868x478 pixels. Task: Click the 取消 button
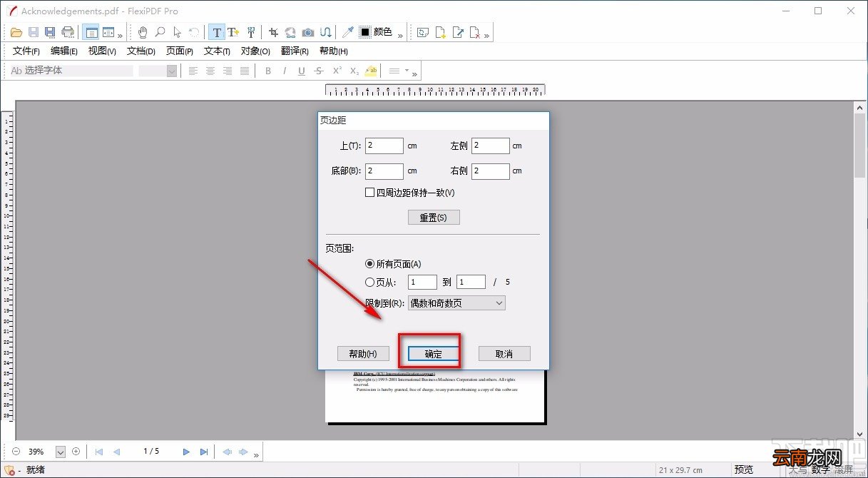click(x=504, y=353)
